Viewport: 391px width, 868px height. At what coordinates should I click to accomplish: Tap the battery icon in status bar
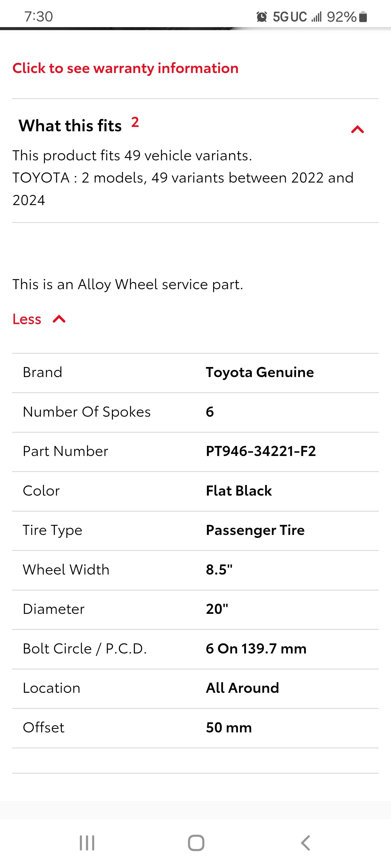point(363,17)
